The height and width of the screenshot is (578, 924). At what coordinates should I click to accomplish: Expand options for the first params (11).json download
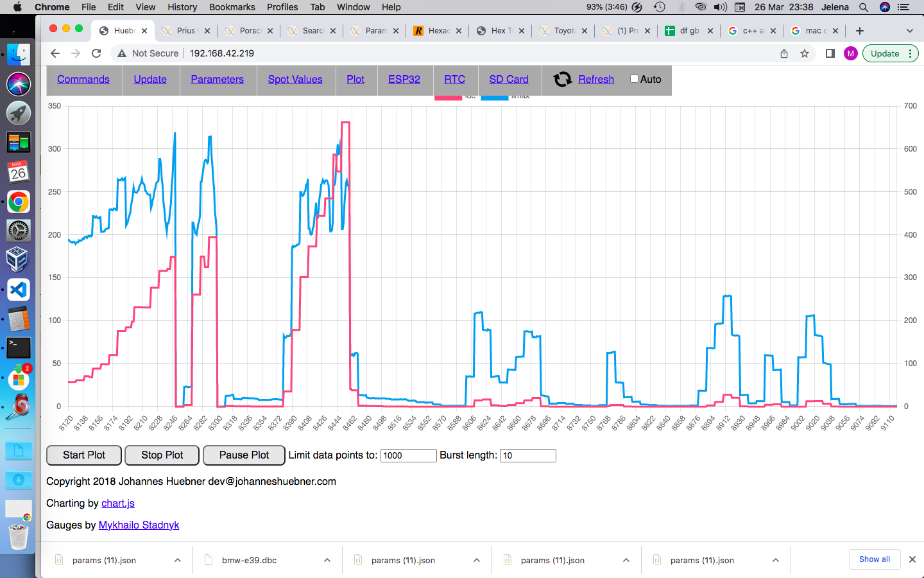click(178, 560)
